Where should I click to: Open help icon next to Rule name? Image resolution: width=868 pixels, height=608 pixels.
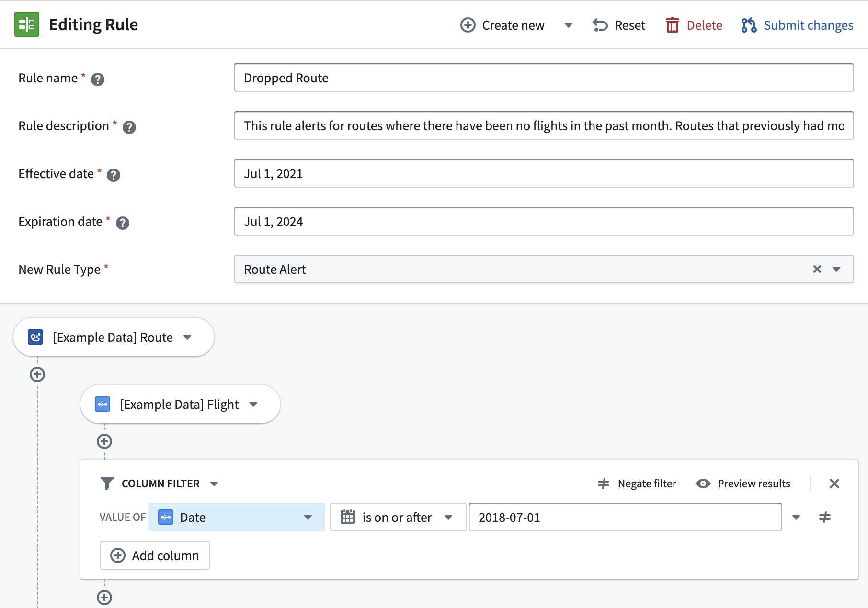[98, 79]
